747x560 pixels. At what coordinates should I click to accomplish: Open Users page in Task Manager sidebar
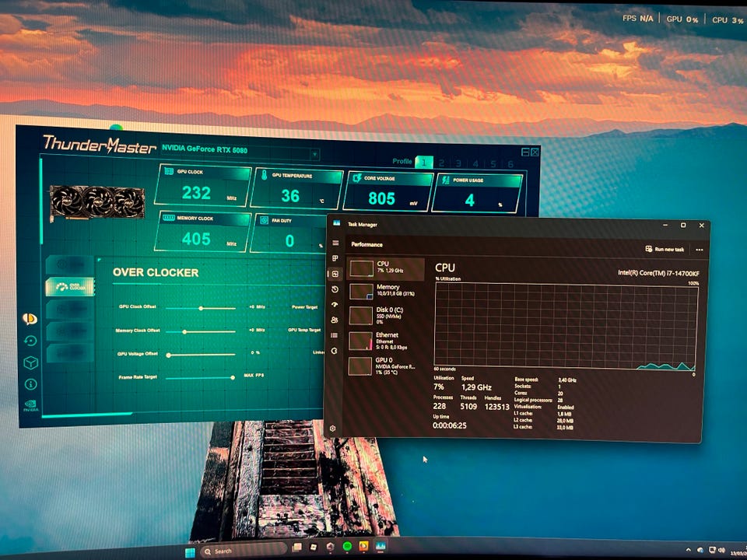[335, 320]
